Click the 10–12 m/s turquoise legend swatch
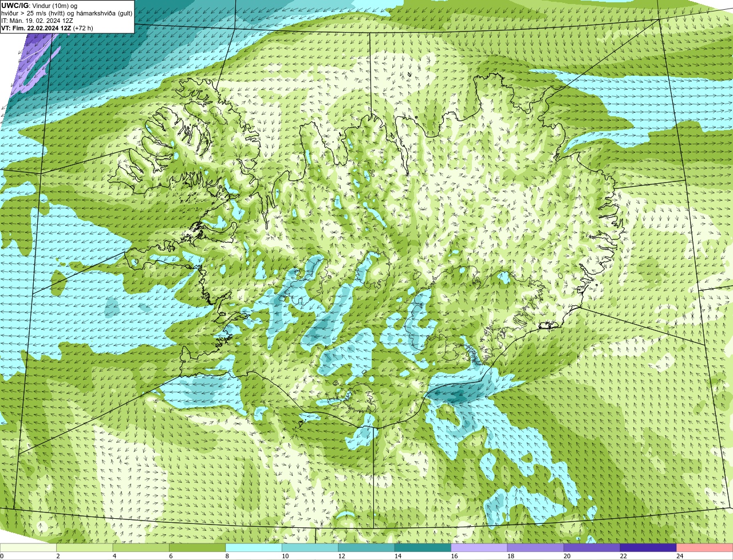This screenshot has height=560, width=733. 310,548
